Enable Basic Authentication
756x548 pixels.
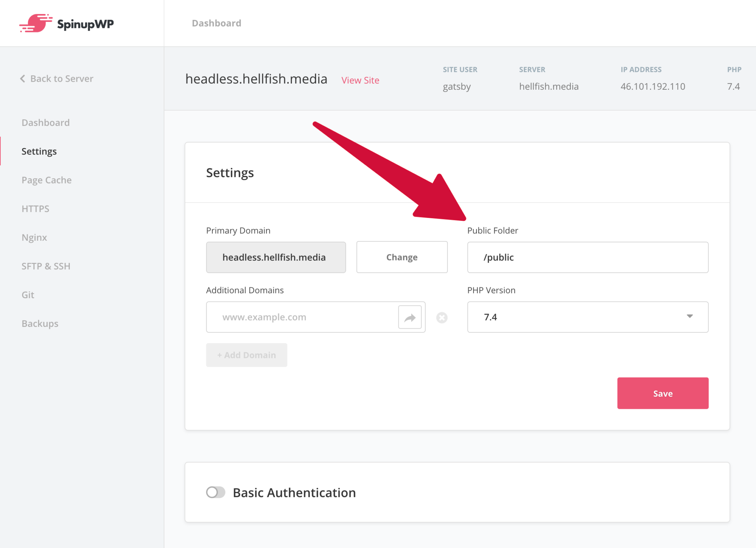(x=216, y=492)
